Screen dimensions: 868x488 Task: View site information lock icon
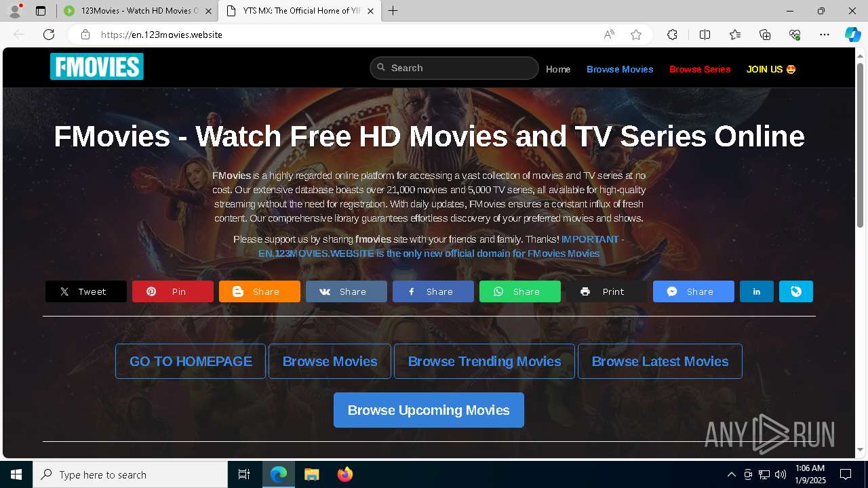[85, 35]
